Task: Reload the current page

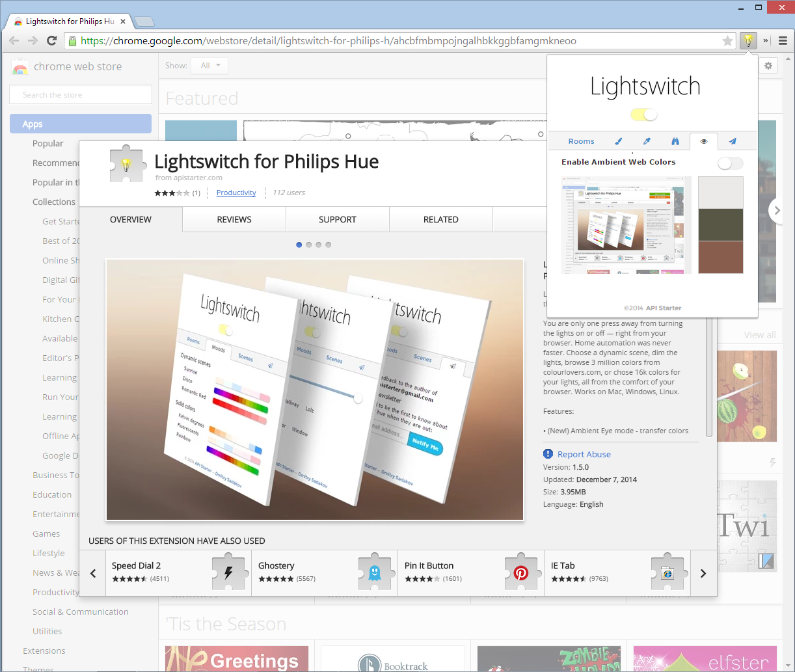Action: coord(52,40)
